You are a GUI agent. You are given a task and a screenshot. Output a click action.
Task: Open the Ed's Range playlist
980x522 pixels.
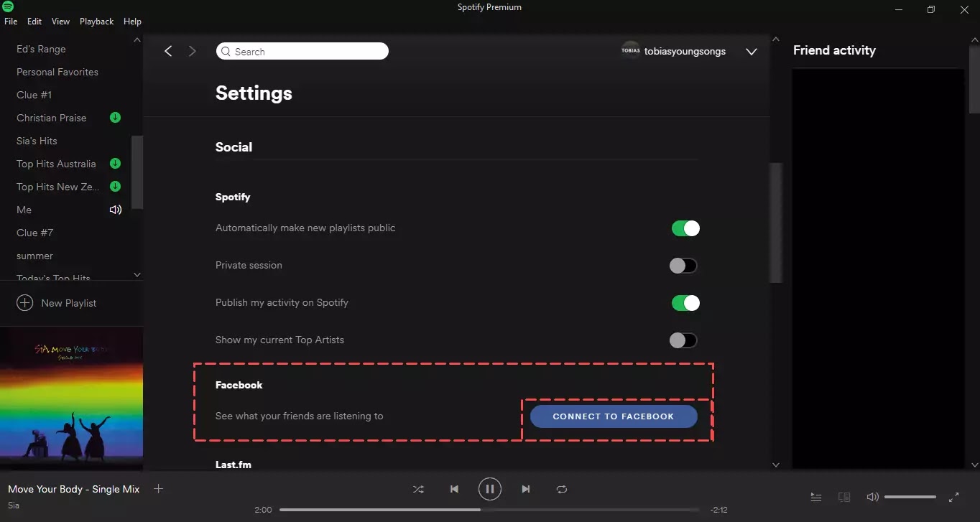pos(41,49)
